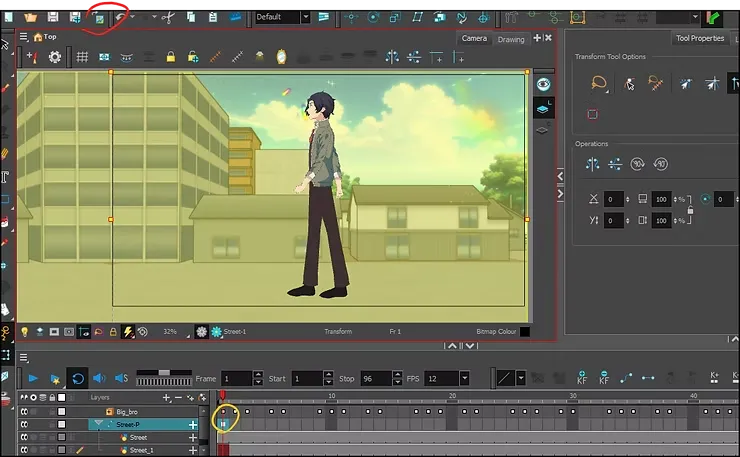
Task: Click the Y offset input field
Action: tap(614, 220)
